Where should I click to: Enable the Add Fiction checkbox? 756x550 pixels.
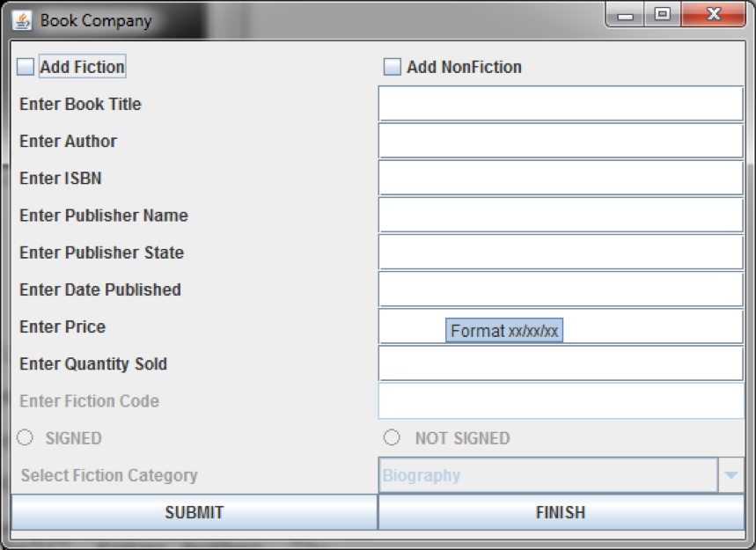pyautogui.click(x=26, y=65)
